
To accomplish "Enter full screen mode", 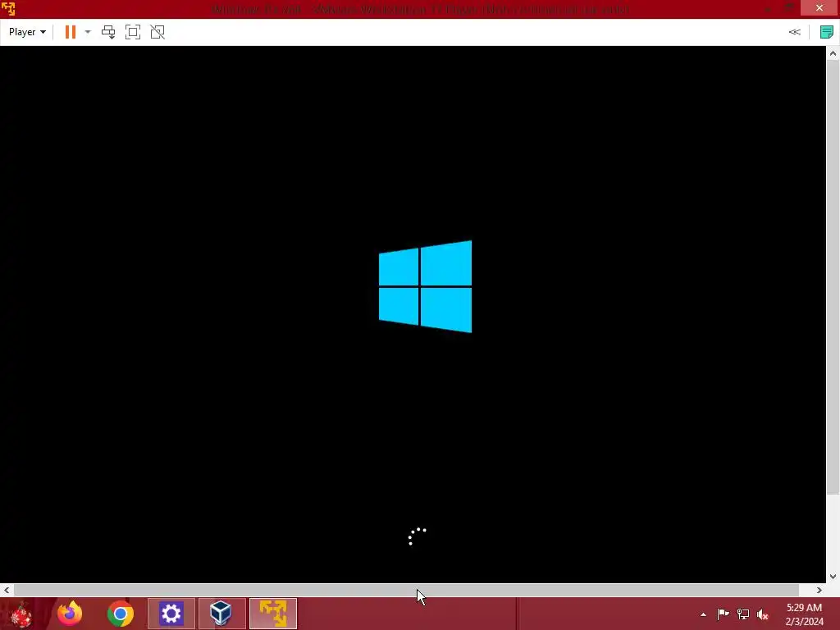I will pos(133,32).
